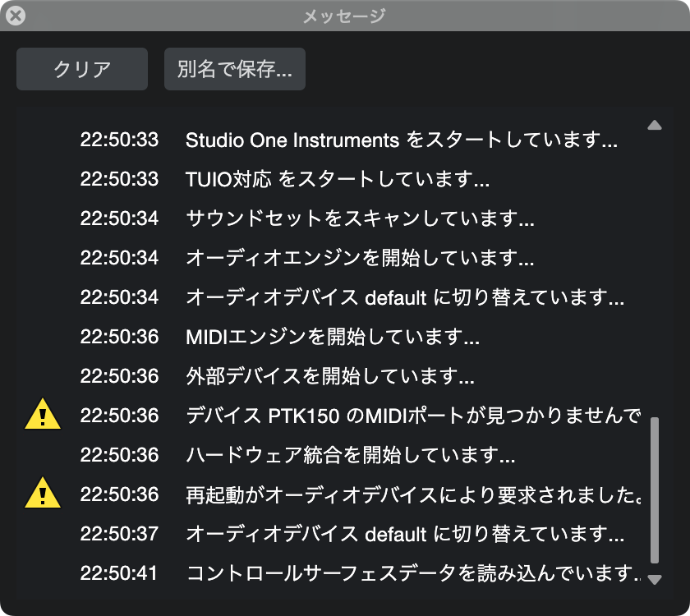690x616 pixels.
Task: Select the ハードウェア統合 start message
Action: click(350, 455)
